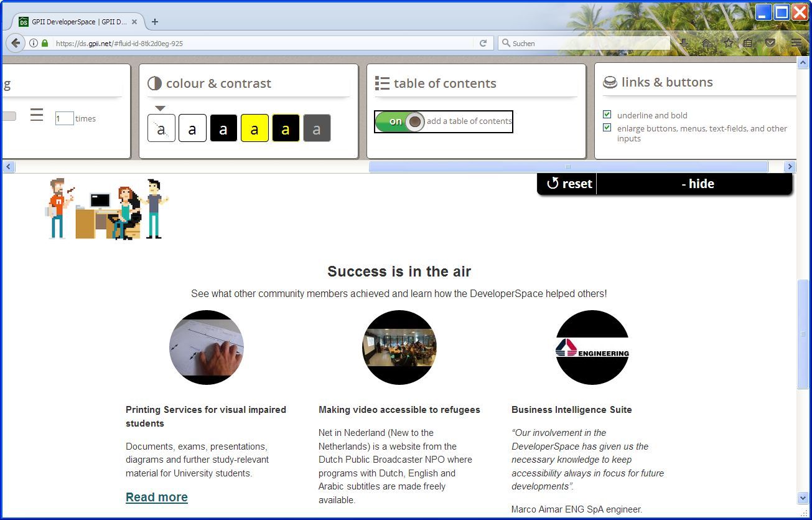
Task: Select the default crossed-out colour scheme swatch
Action: click(161, 128)
